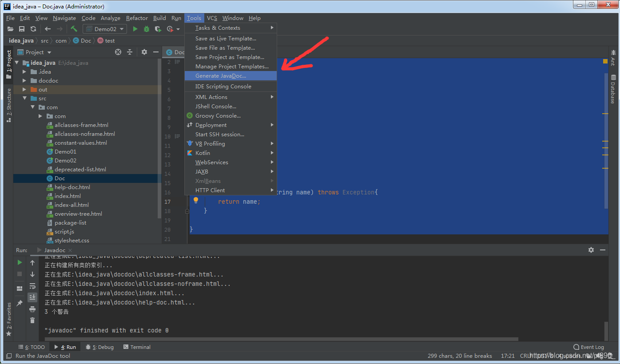620x364 pixels.
Task: Toggle scroll to end in Run console
Action: 32,297
